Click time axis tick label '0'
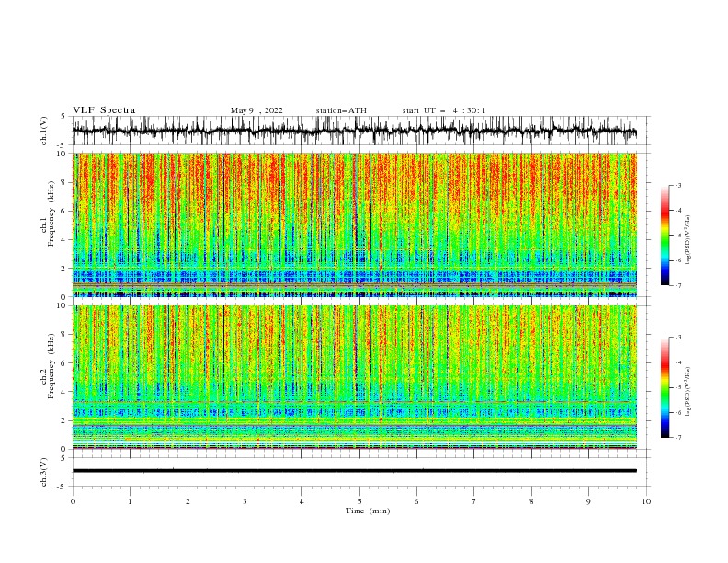Viewport: 728px width, 563px height. click(73, 501)
